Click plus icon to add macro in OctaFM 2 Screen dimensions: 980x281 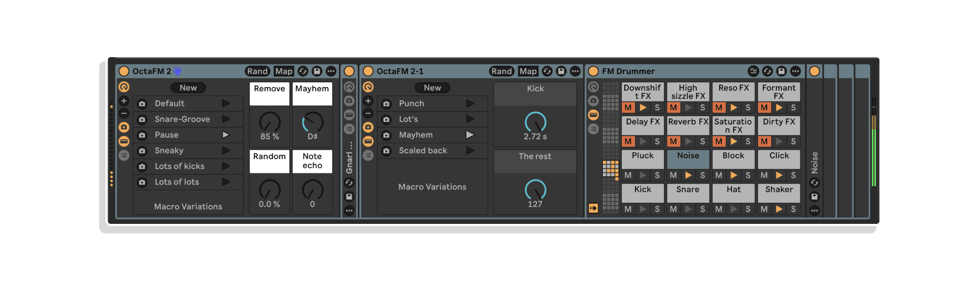pyautogui.click(x=124, y=101)
